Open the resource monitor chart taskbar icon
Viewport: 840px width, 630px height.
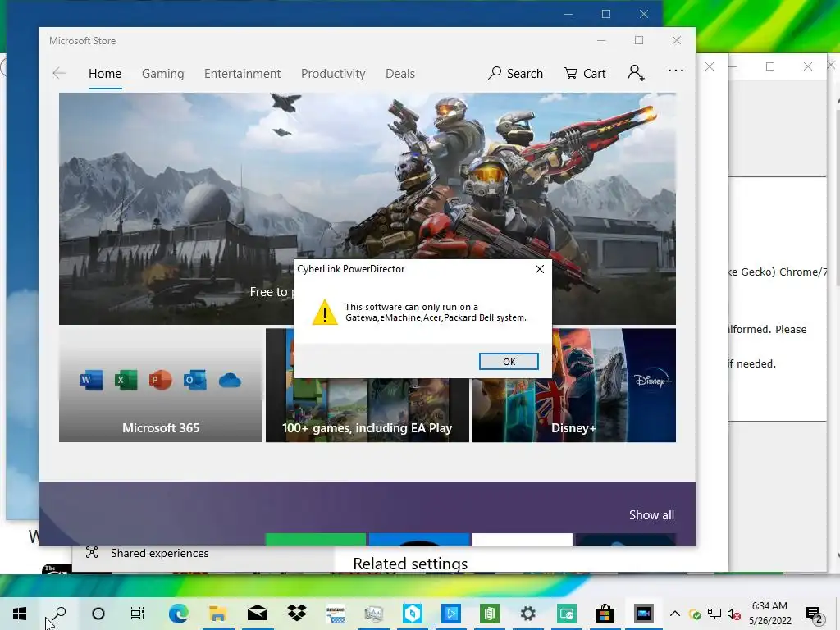(373, 614)
